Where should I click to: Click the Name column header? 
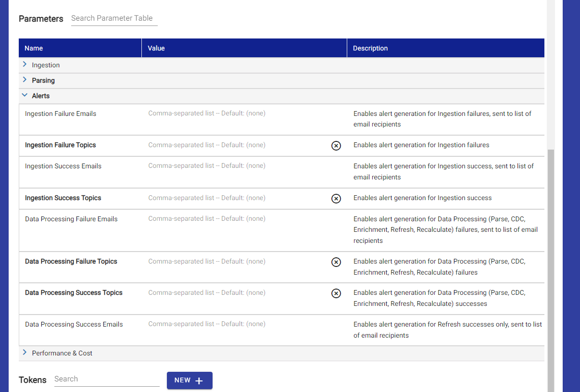point(80,48)
